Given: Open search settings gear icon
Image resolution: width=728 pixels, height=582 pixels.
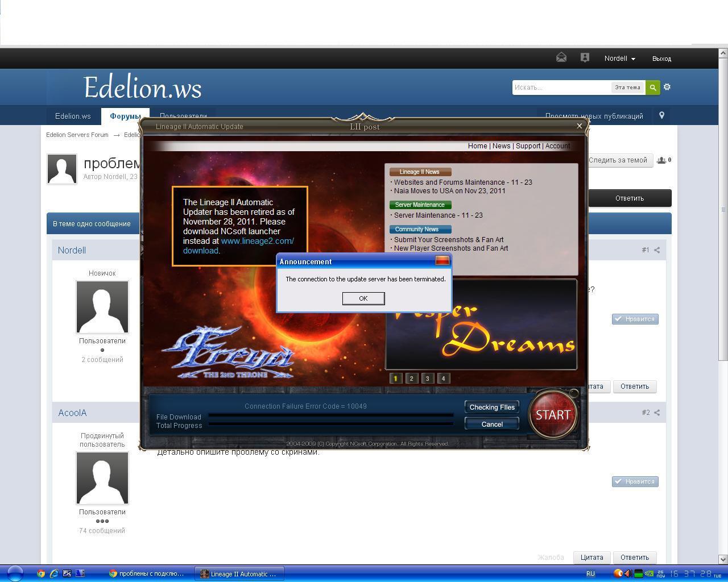Looking at the screenshot, I should [x=667, y=87].
